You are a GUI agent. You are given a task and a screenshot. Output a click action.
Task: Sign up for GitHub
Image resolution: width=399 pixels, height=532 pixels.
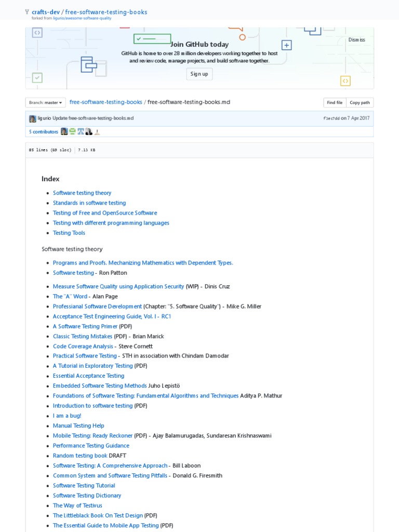pos(199,74)
